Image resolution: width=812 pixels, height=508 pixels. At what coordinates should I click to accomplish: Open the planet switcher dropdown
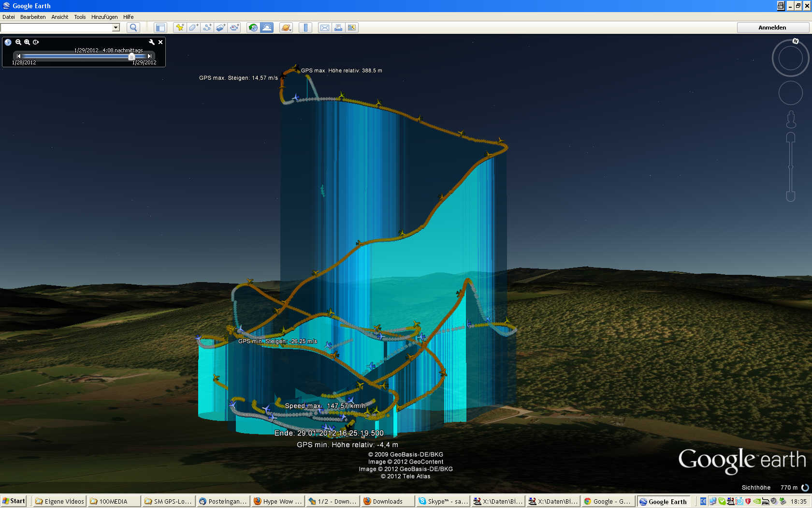click(x=286, y=28)
